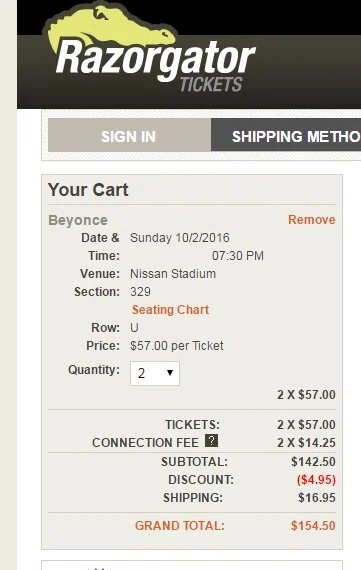Select the Your Cart heading
Viewport: 361px width, 570px height.
pos(88,190)
